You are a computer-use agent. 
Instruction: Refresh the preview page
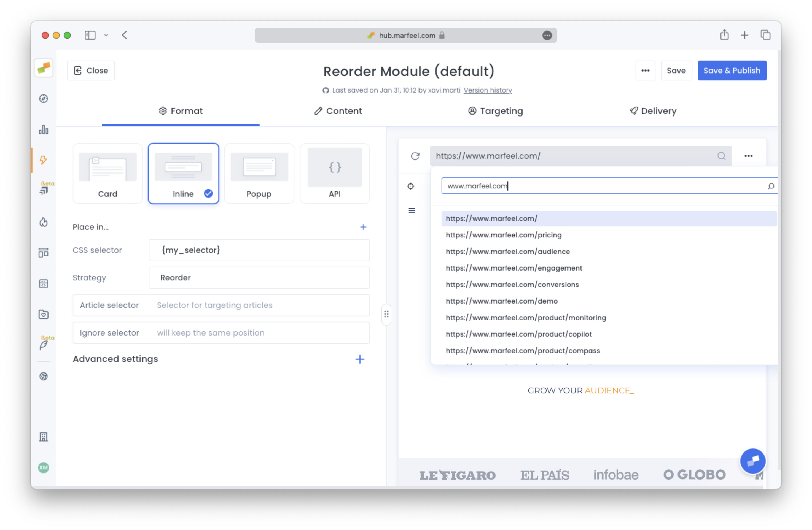pyautogui.click(x=415, y=156)
